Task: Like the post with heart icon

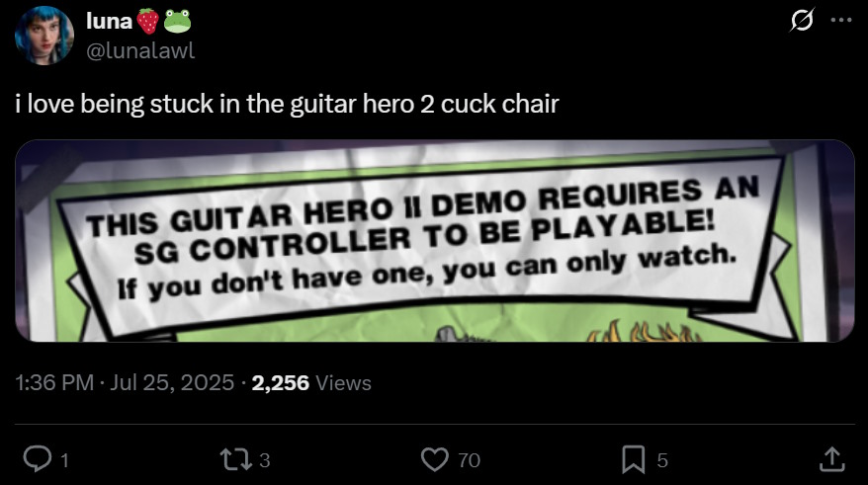Action: (x=435, y=459)
